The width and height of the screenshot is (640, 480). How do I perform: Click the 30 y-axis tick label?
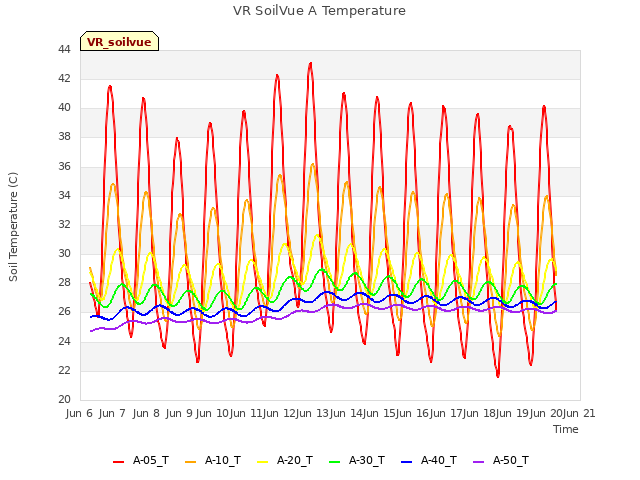pyautogui.click(x=64, y=253)
